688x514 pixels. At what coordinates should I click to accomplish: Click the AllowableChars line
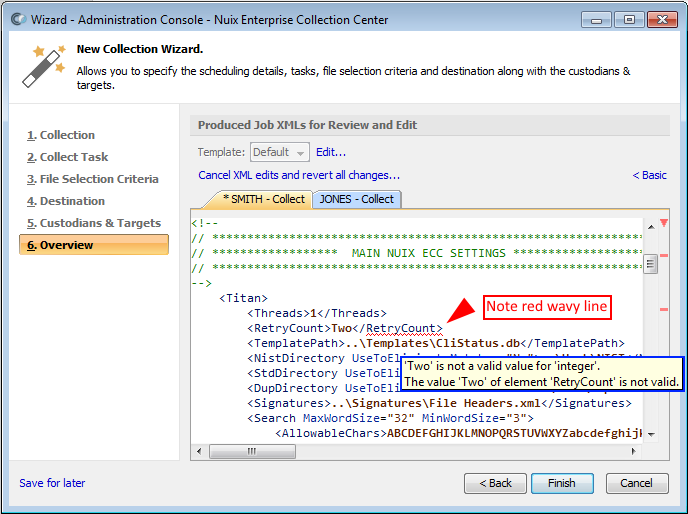459,433
